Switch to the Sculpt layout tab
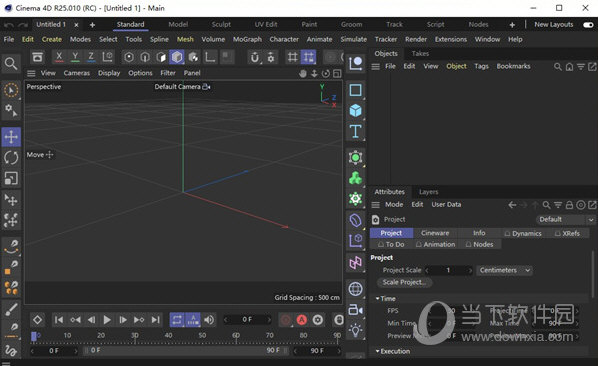598x366 pixels. [x=221, y=24]
